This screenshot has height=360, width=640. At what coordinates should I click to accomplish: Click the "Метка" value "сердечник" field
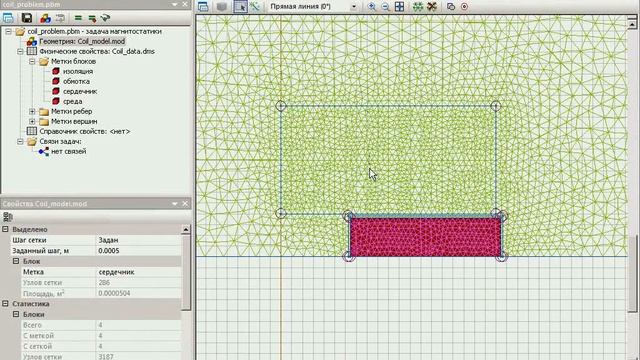pos(138,272)
